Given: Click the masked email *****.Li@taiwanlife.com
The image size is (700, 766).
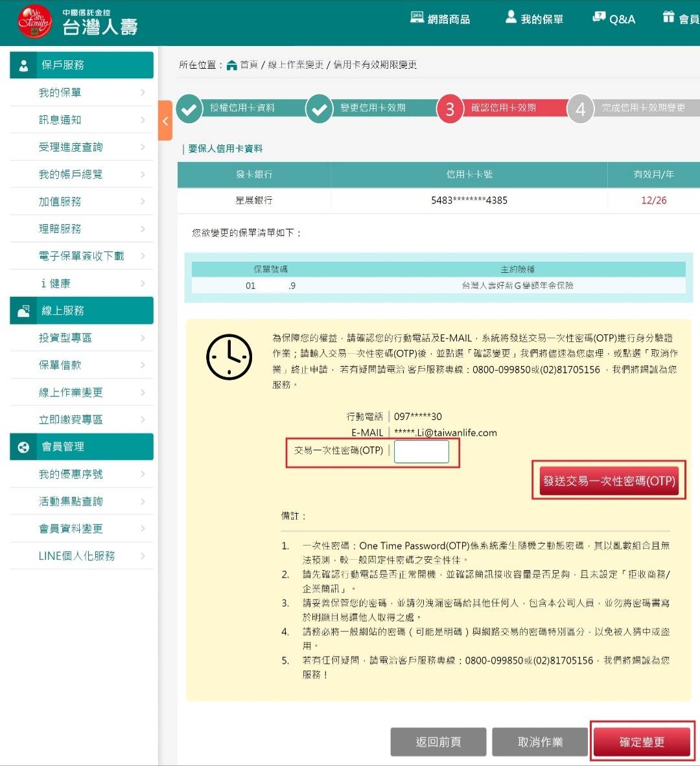Looking at the screenshot, I should click(445, 433).
